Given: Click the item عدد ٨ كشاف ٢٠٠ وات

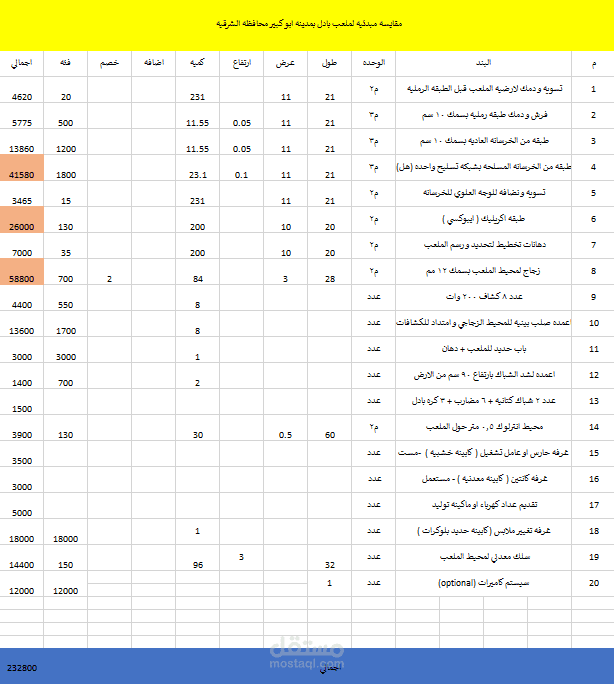Looking at the screenshot, I should tap(484, 298).
